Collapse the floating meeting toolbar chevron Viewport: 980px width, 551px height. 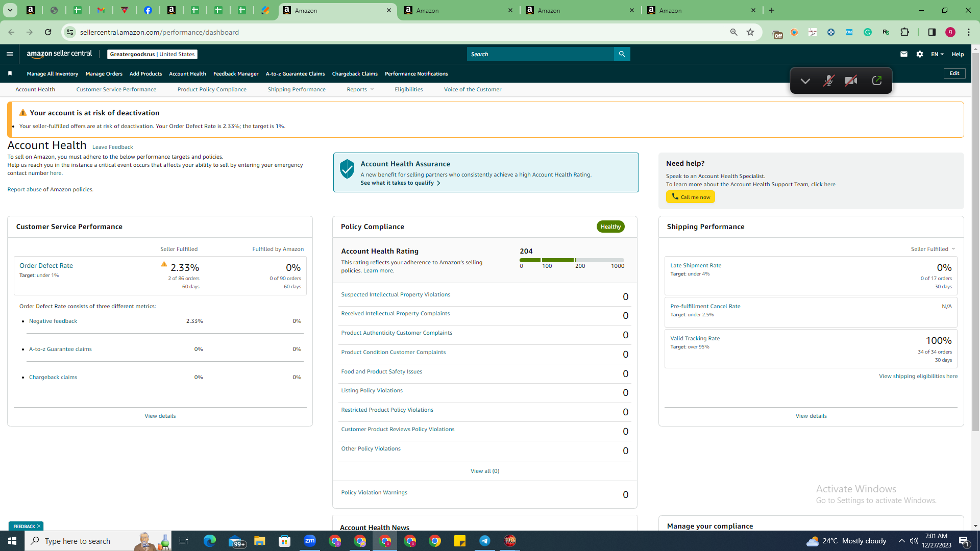click(805, 81)
